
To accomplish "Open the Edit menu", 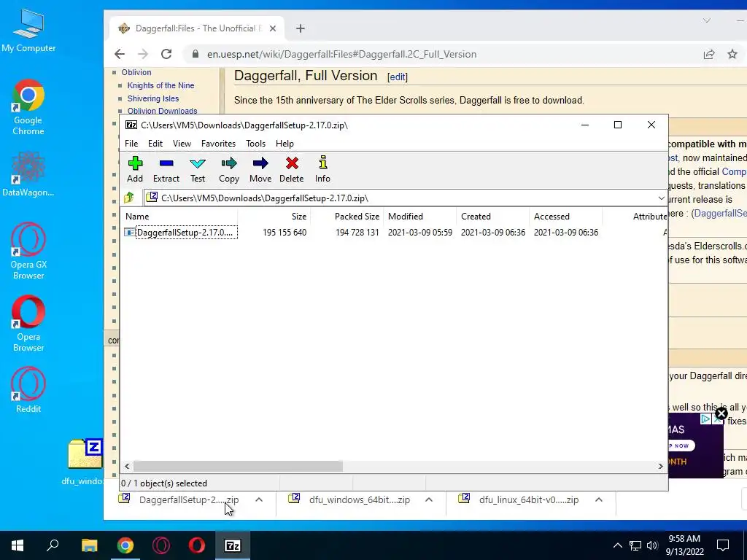I will click(155, 144).
